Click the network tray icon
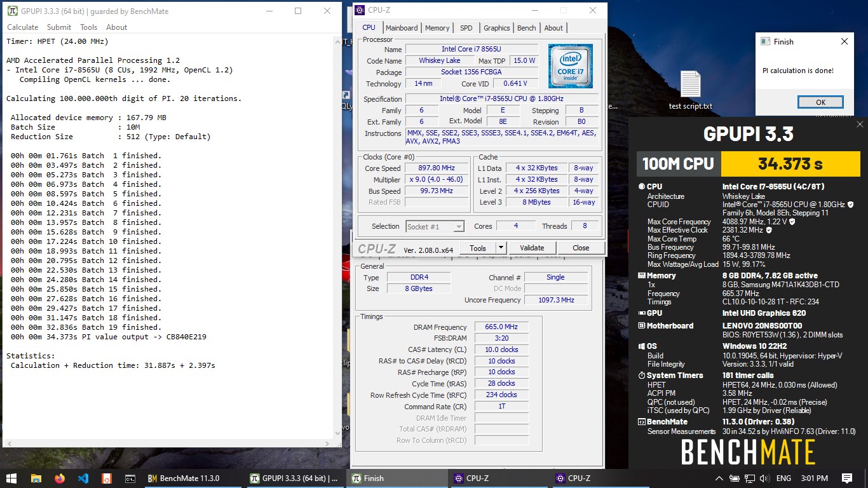Viewport: 868px width, 488px height. click(749, 478)
